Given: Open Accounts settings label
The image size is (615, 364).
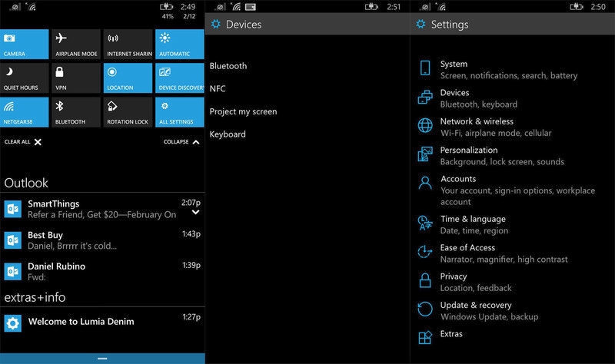Looking at the screenshot, I should [x=458, y=179].
